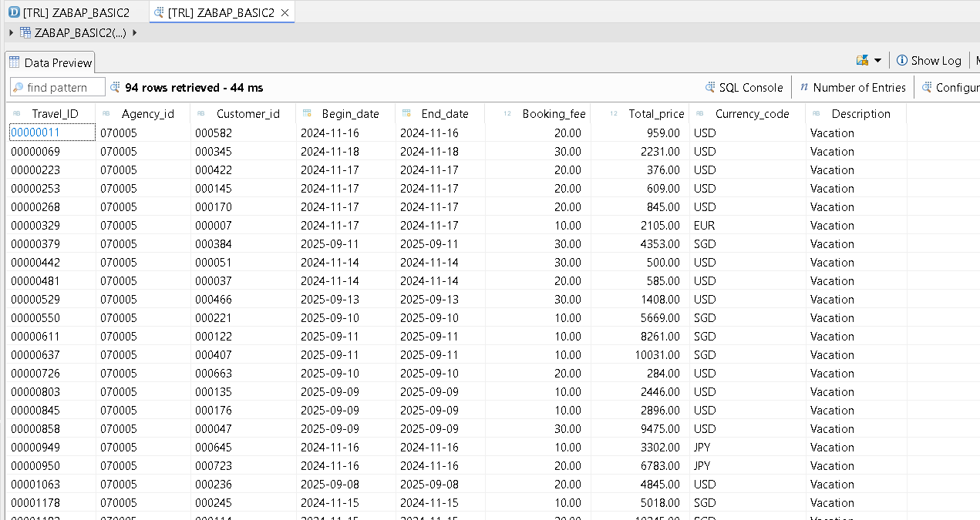Viewport: 980px width, 520px height.
Task: Click the info icon beside Show Log
Action: 902,60
